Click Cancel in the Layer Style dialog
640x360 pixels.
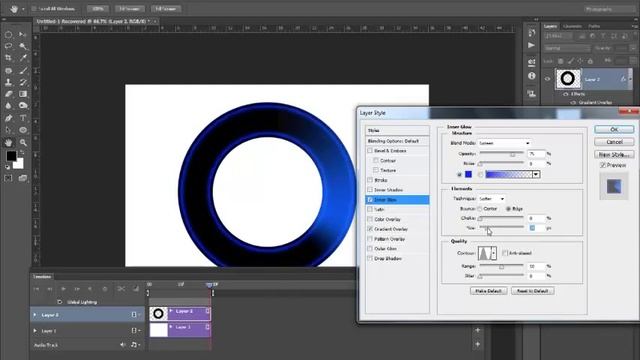tap(614, 142)
